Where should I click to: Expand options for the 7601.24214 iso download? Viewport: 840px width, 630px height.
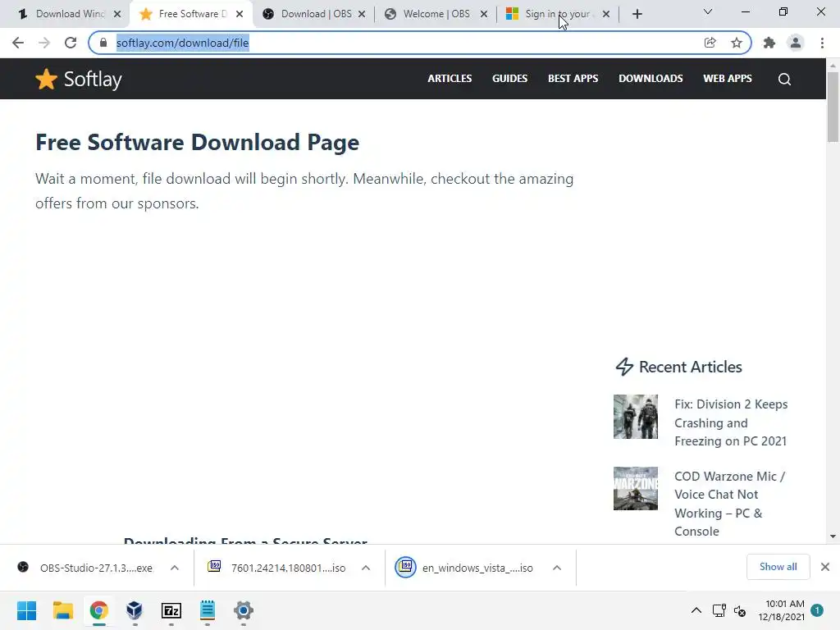[366, 568]
